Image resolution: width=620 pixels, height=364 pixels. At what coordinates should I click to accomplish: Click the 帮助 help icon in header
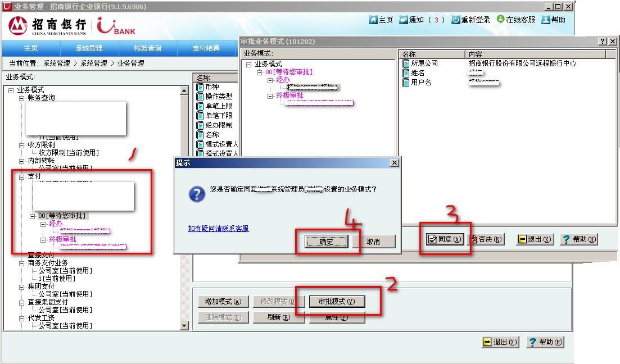(545, 20)
